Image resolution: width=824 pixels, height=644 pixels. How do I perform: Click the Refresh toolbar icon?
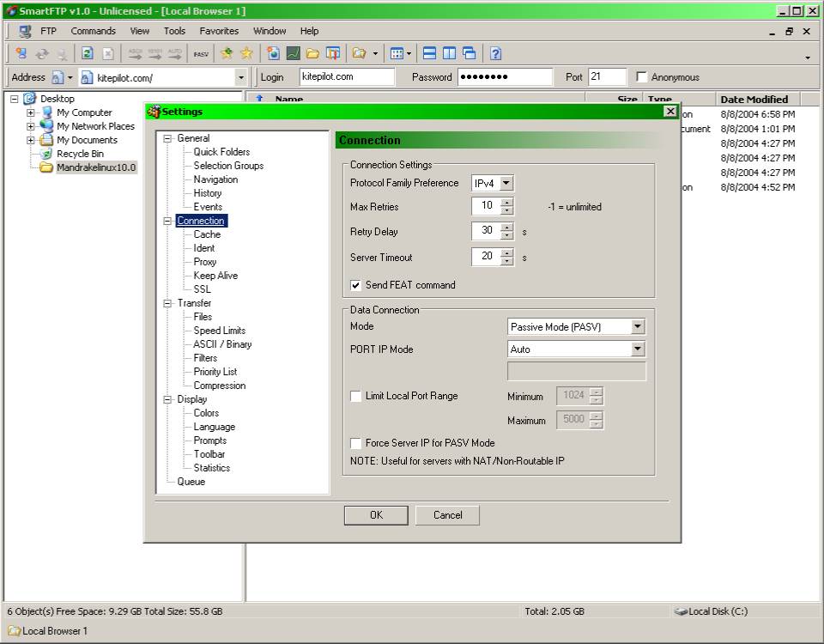[x=88, y=53]
